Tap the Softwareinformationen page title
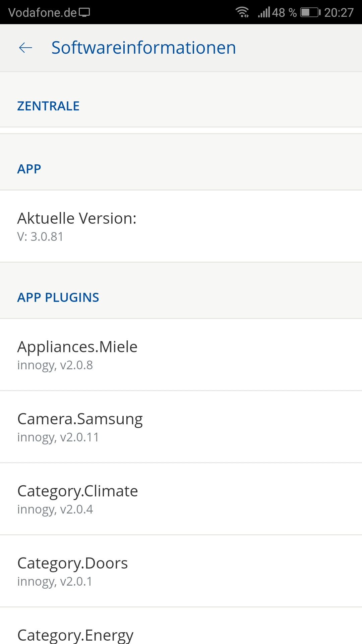The width and height of the screenshot is (362, 644). coord(143,48)
